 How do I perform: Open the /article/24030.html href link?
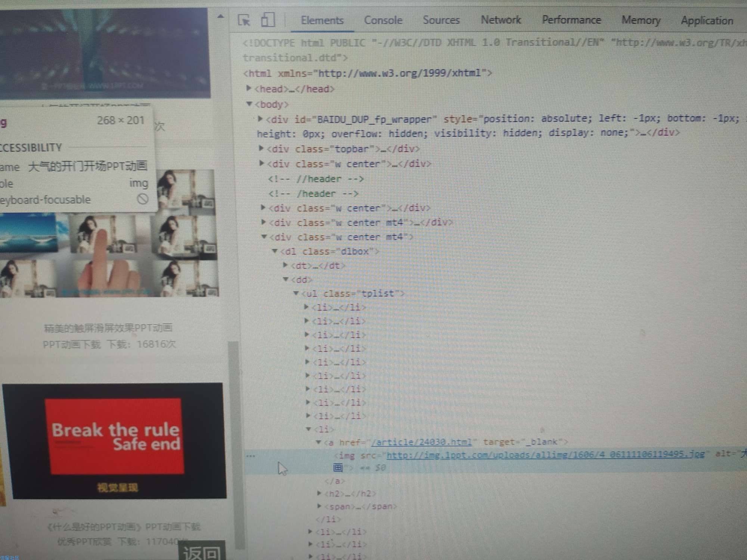422,442
